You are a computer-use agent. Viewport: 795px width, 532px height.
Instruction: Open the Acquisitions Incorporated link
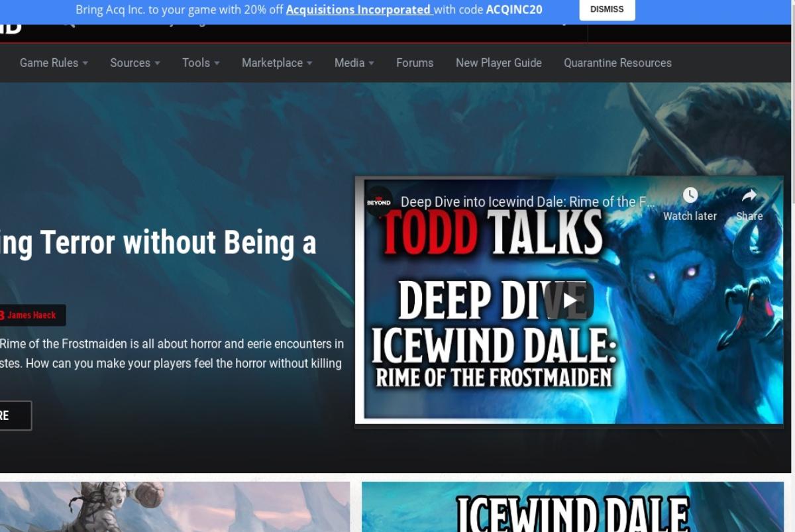[x=359, y=10]
